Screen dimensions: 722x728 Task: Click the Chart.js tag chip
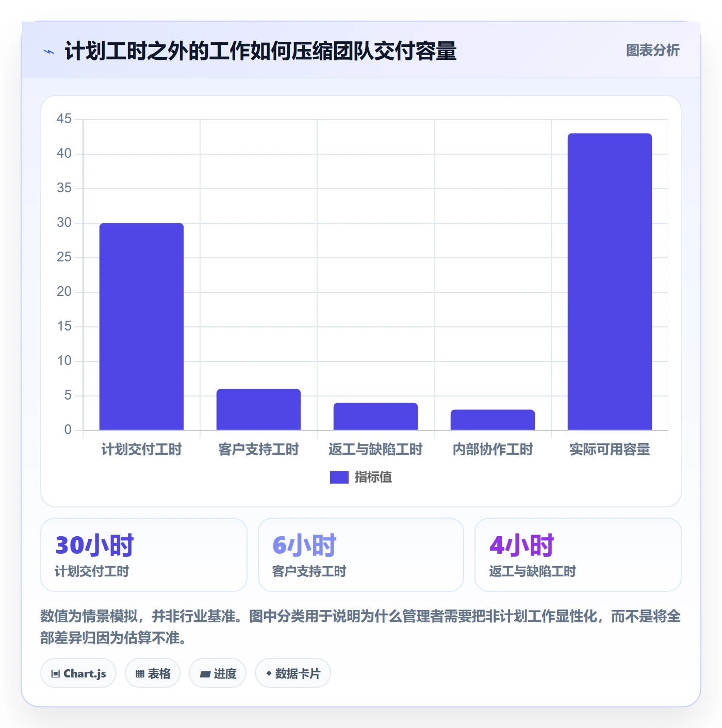pos(78,673)
